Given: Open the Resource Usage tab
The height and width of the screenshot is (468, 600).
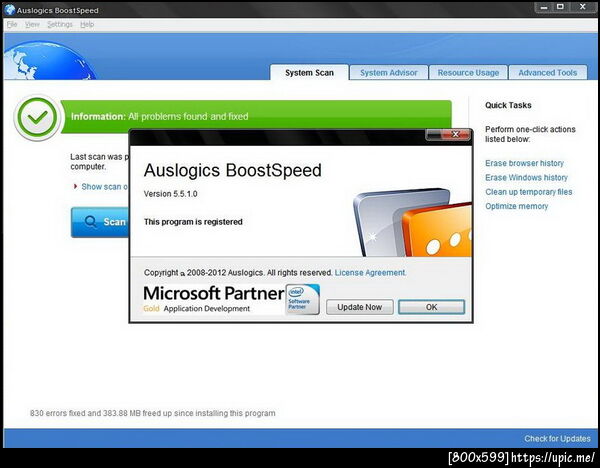Looking at the screenshot, I should (x=468, y=72).
